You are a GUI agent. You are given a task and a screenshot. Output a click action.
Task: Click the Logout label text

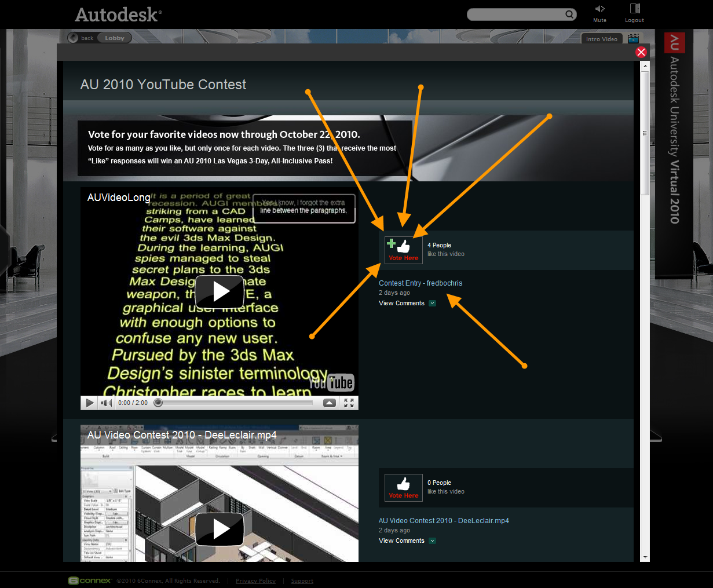634,20
